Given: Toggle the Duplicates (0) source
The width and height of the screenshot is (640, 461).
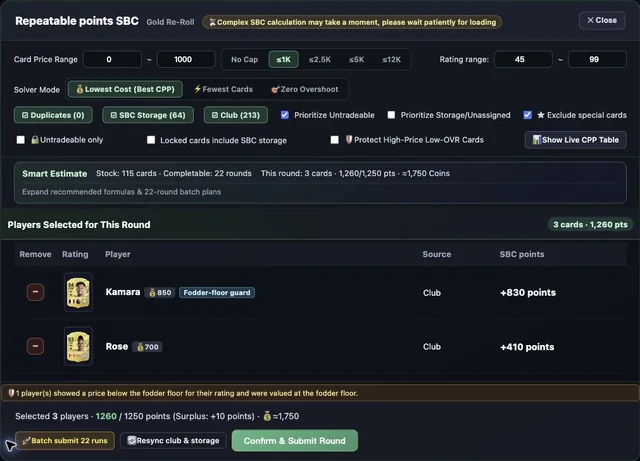Looking at the screenshot, I should pos(53,115).
